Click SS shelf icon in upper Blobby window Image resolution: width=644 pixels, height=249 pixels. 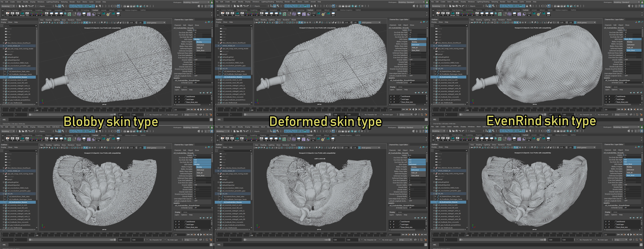13,14
